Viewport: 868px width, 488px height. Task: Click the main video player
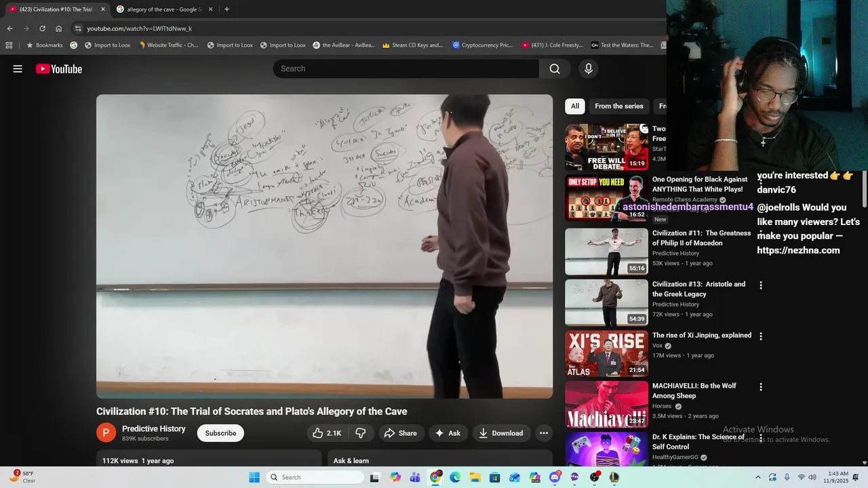(x=324, y=247)
